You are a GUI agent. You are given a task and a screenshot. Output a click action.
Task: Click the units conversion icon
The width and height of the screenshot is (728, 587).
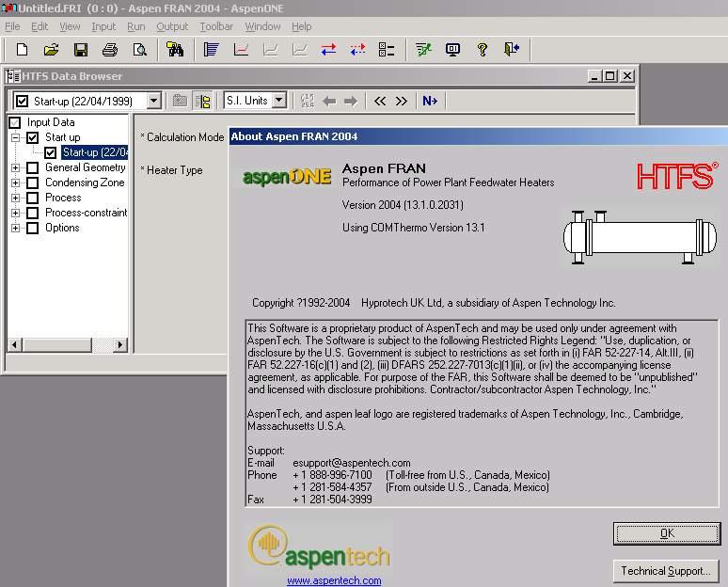coord(308,101)
